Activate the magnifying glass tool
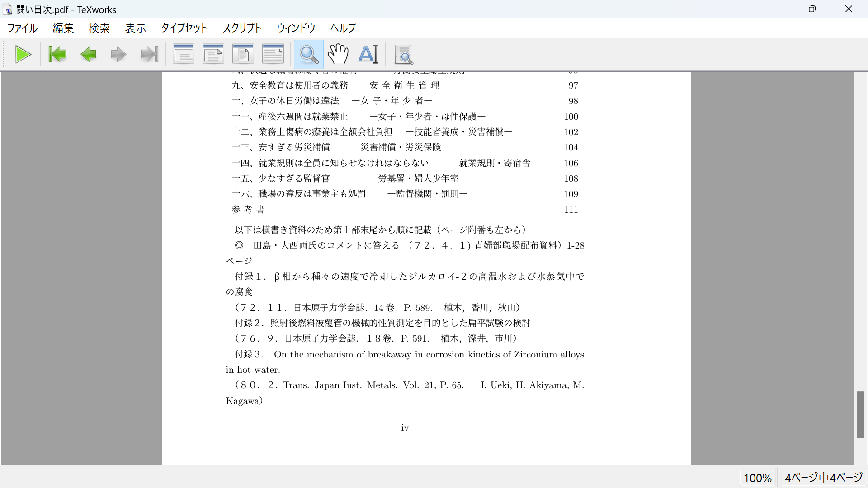Image resolution: width=868 pixels, height=488 pixels. tap(309, 55)
